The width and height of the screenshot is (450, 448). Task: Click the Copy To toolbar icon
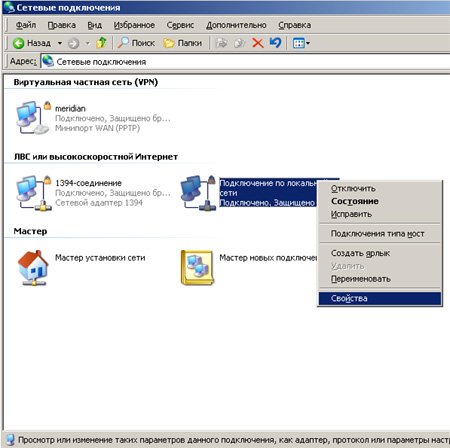point(239,43)
